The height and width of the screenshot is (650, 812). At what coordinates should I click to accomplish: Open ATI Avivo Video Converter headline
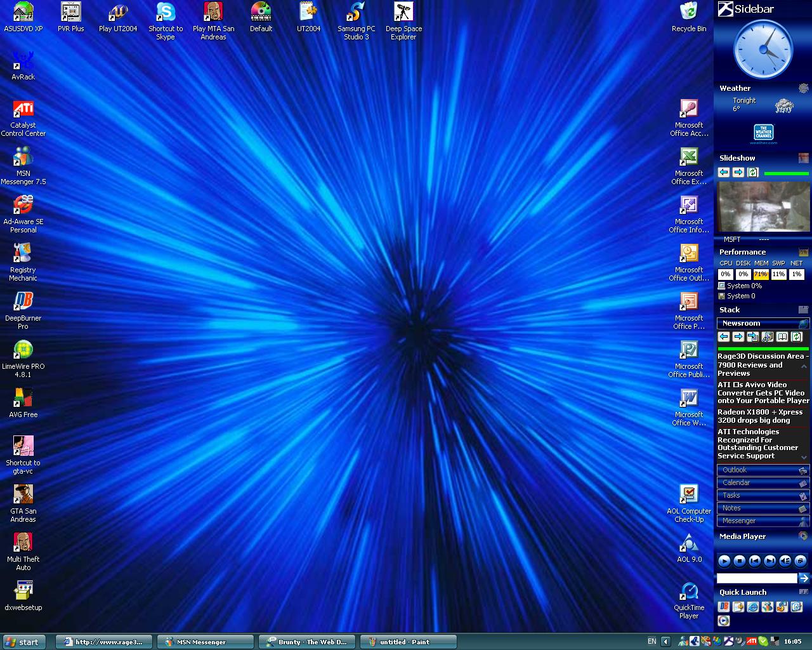coord(763,393)
